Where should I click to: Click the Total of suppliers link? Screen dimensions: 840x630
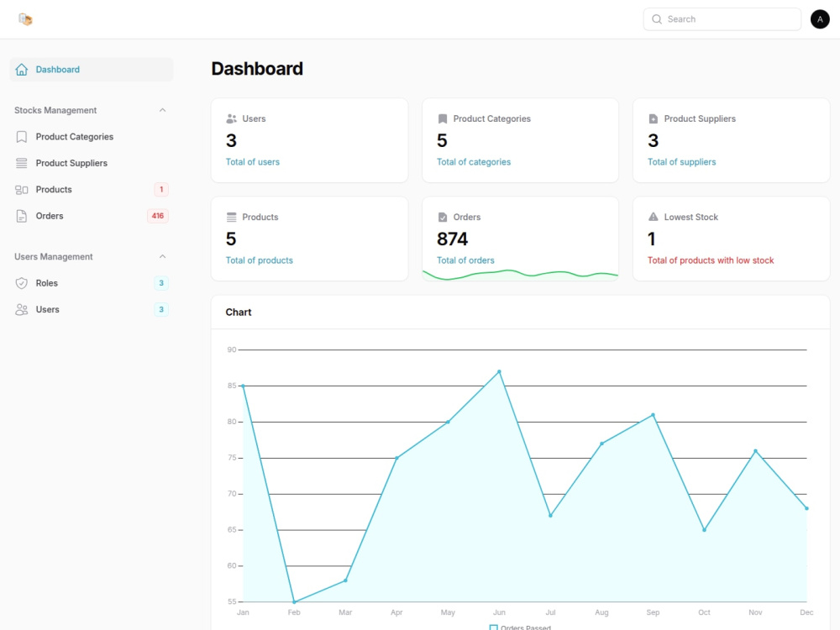point(681,162)
